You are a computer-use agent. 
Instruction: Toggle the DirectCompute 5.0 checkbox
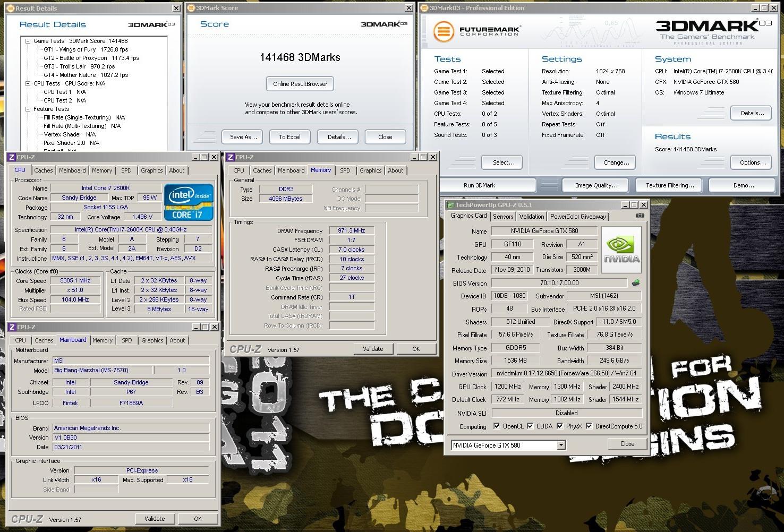point(589,426)
